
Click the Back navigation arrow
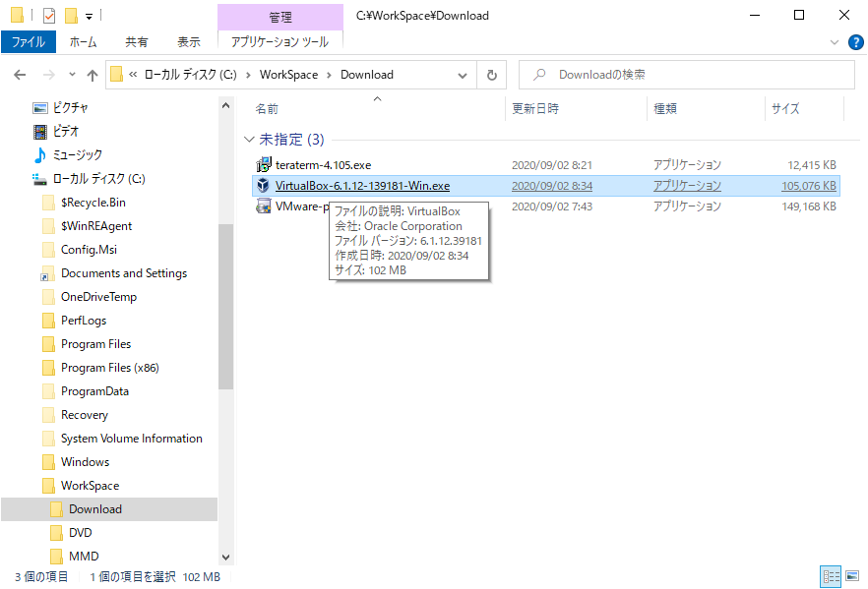tap(20, 75)
